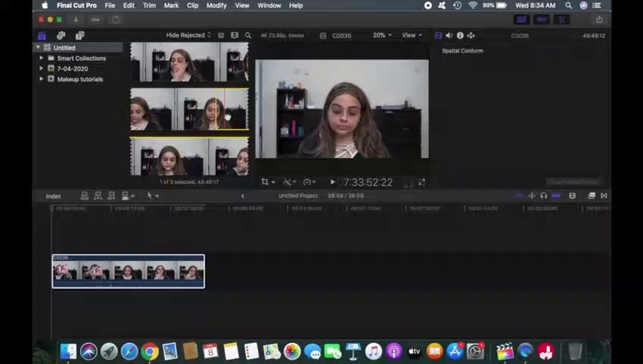This screenshot has height=364, width=643.
Task: Select the Video inspector icon
Action: click(x=438, y=35)
